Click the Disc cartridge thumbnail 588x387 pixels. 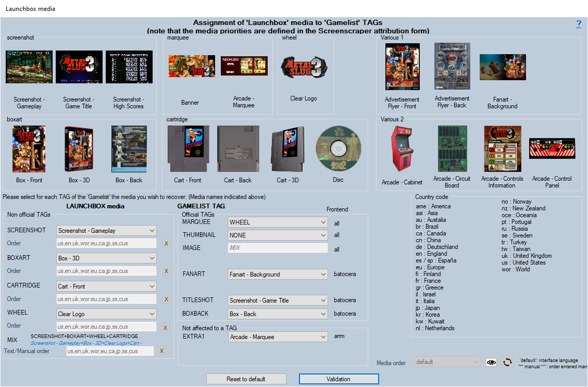coord(338,148)
